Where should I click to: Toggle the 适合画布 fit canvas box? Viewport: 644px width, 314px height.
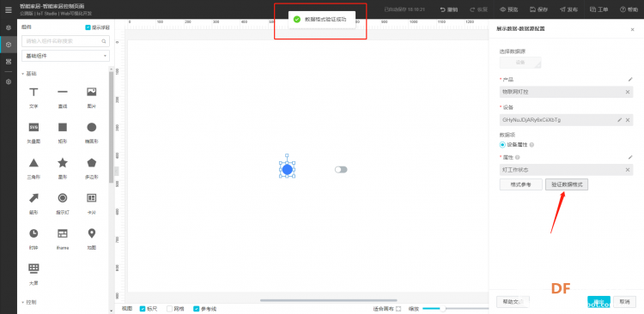click(x=398, y=309)
